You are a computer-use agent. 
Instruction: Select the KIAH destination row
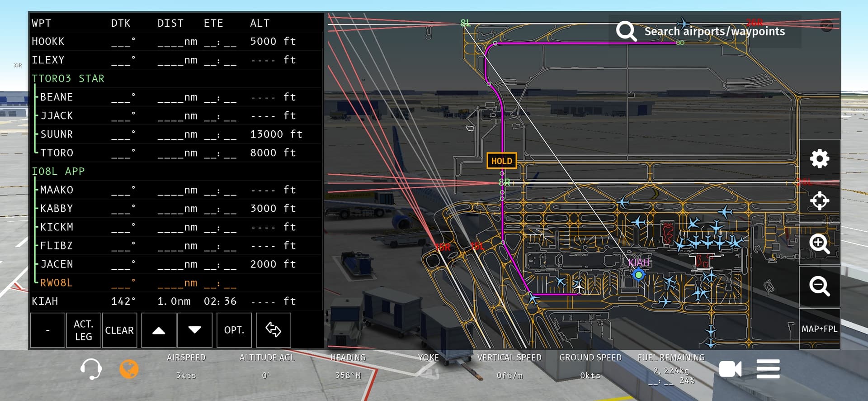[x=176, y=301]
